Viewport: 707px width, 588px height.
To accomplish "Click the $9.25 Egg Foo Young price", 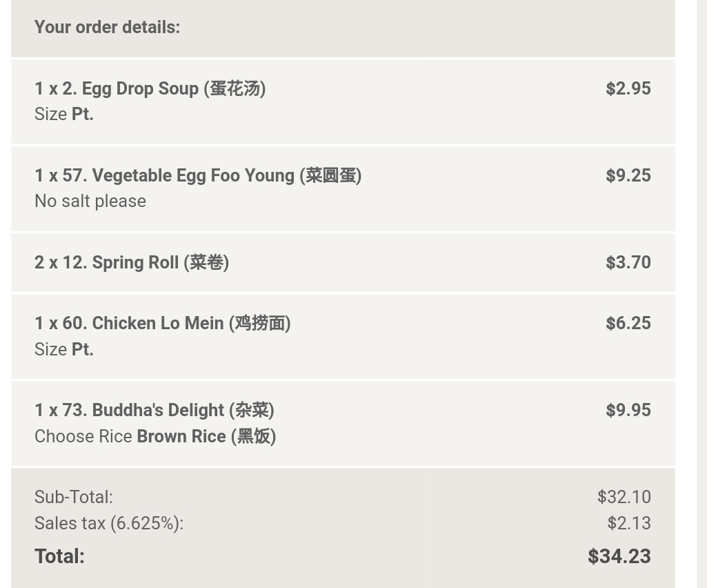I will [628, 175].
